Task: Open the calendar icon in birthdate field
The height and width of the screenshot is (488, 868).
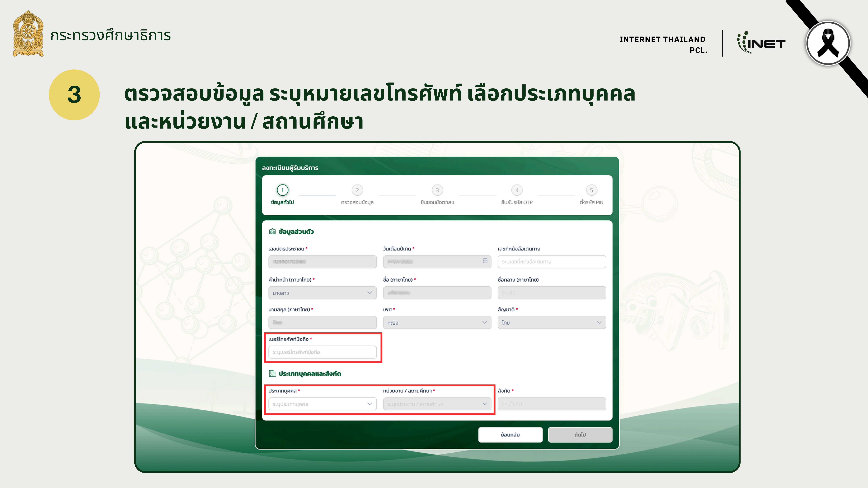Action: (x=485, y=261)
